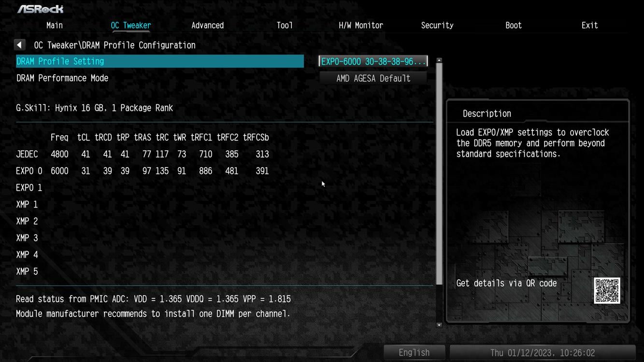Click EXPO 0 tRFC1 value 886
Image resolution: width=644 pixels, height=362 pixels.
206,171
